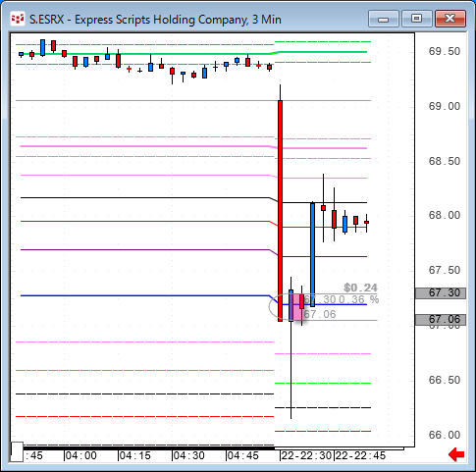476x472 pixels.
Task: Click the red arrow at bottom right
Action: (x=456, y=454)
